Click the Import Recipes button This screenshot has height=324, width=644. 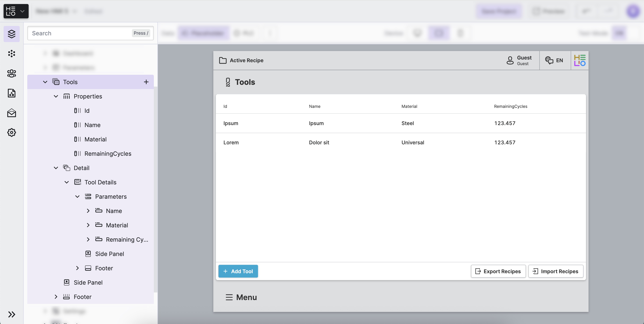coord(555,271)
